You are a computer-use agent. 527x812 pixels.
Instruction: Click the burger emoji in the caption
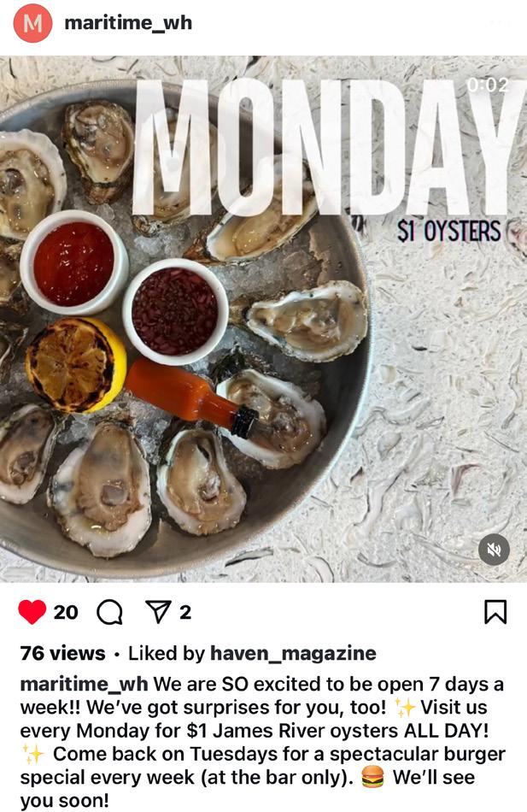point(372,777)
